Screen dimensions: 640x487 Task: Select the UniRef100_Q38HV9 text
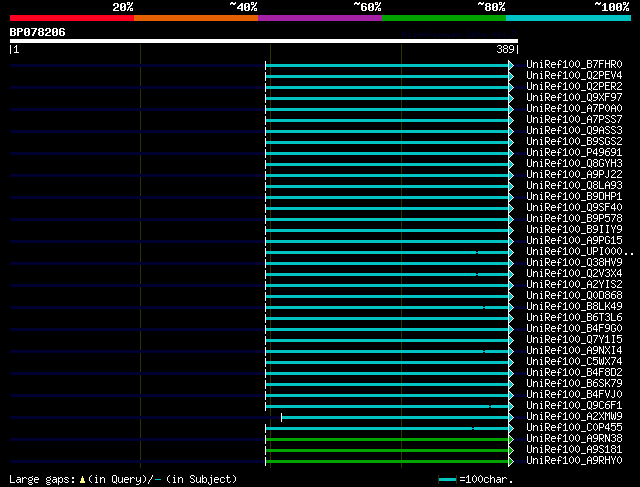click(574, 263)
